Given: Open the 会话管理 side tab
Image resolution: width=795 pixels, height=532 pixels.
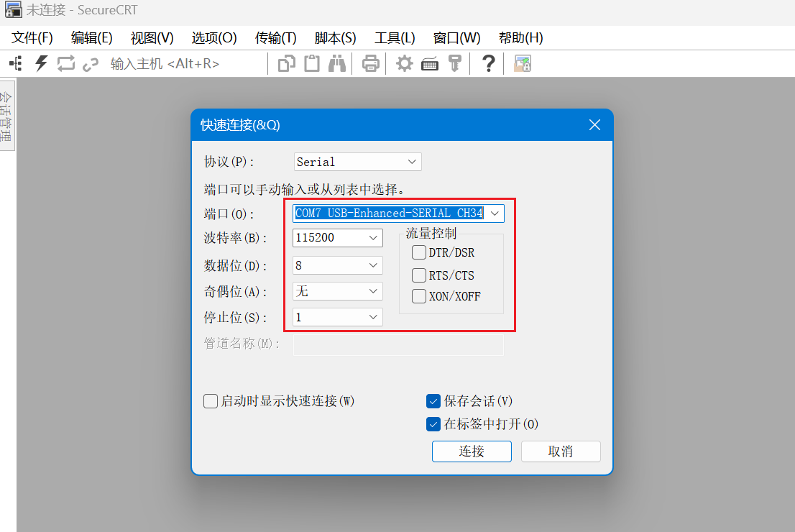Looking at the screenshot, I should click(6, 115).
